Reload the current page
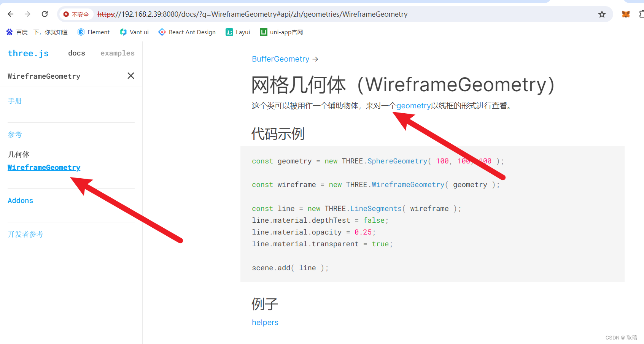Viewport: 644px width, 344px height. 45,14
